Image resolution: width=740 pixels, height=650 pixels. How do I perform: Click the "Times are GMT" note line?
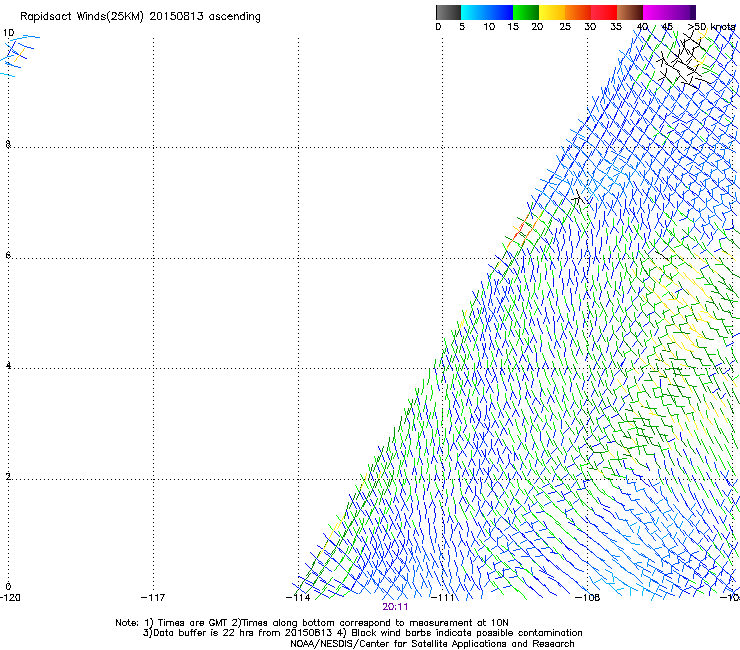(311, 623)
